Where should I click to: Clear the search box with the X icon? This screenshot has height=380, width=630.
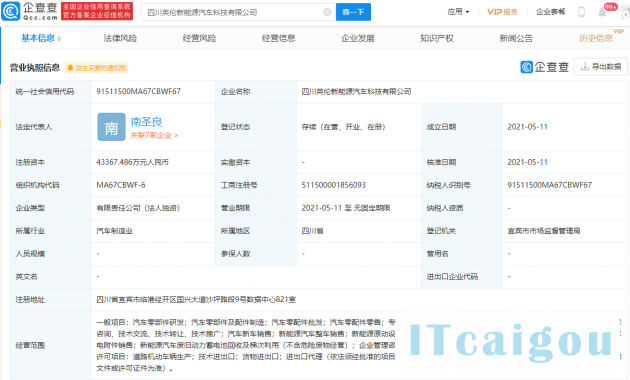[x=327, y=12]
